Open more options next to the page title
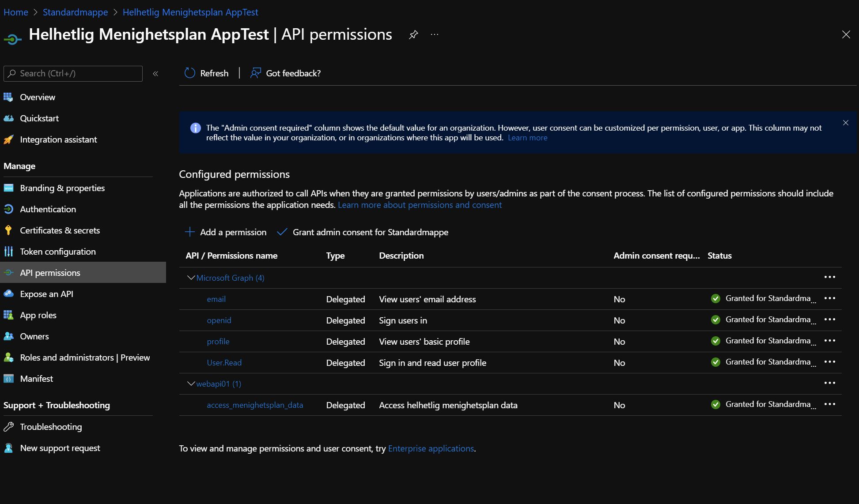Screen dimensions: 859x504 [434, 34]
